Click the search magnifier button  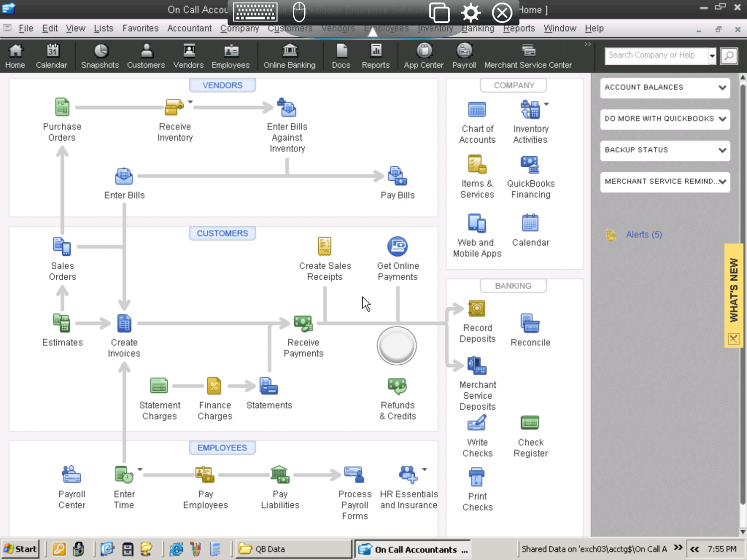(x=729, y=56)
